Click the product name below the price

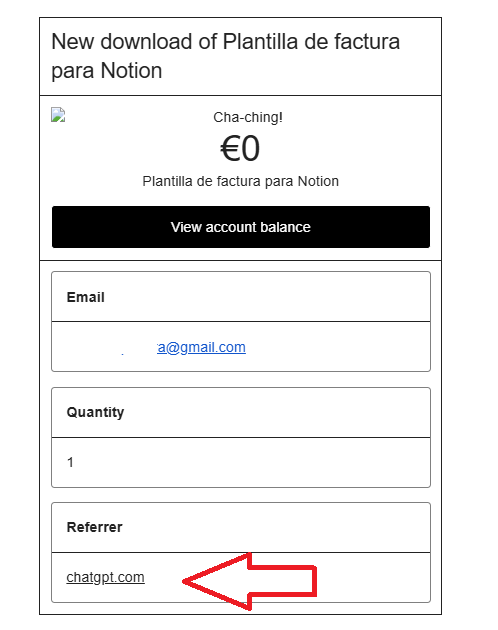tap(241, 181)
